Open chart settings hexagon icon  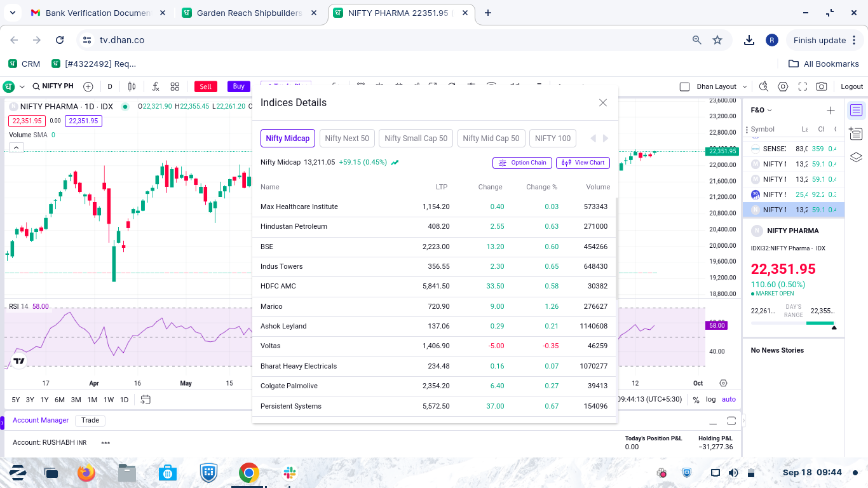coord(783,86)
